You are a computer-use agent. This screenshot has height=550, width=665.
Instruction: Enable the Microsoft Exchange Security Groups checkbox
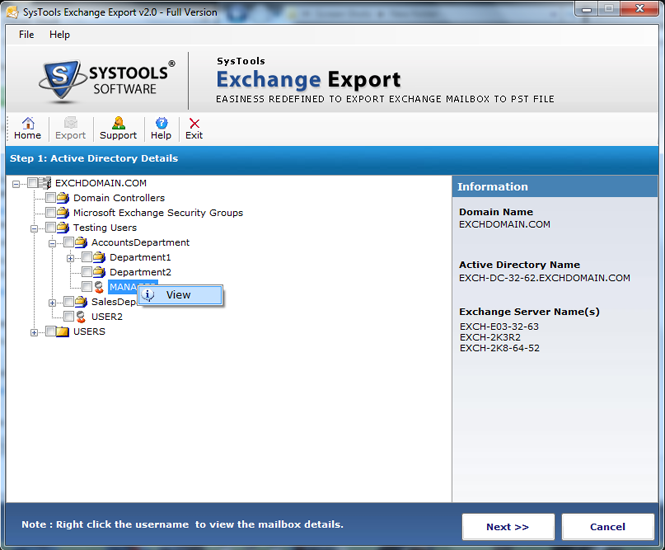pos(51,213)
